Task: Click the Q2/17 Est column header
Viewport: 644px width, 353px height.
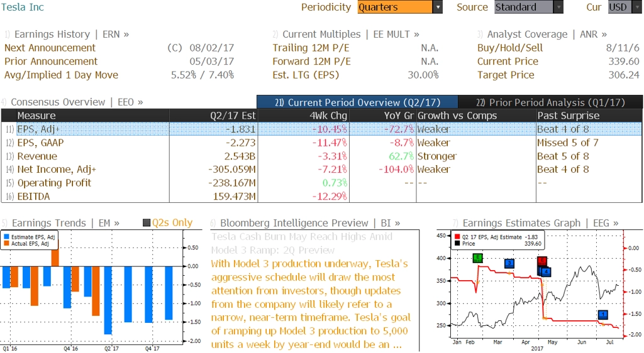Action: click(x=214, y=116)
